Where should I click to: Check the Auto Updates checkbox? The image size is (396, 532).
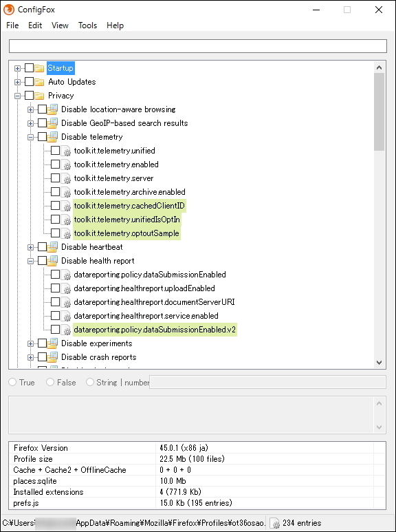29,82
